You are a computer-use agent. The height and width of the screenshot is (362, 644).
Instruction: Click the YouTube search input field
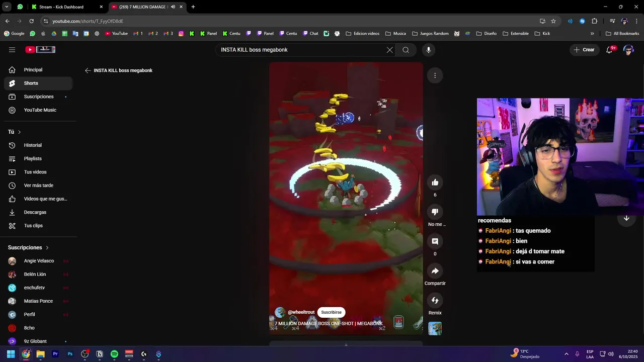pyautogui.click(x=301, y=50)
